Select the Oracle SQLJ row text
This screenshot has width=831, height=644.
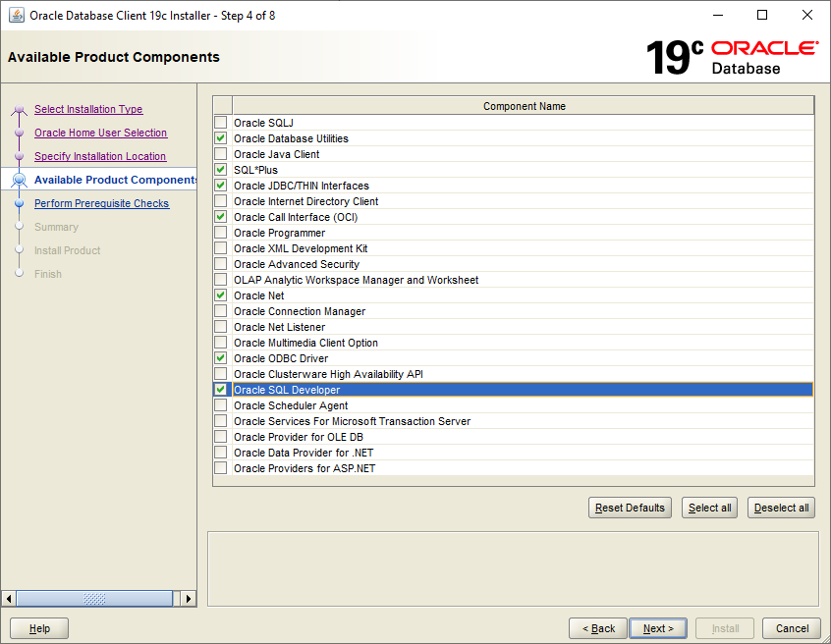(263, 123)
